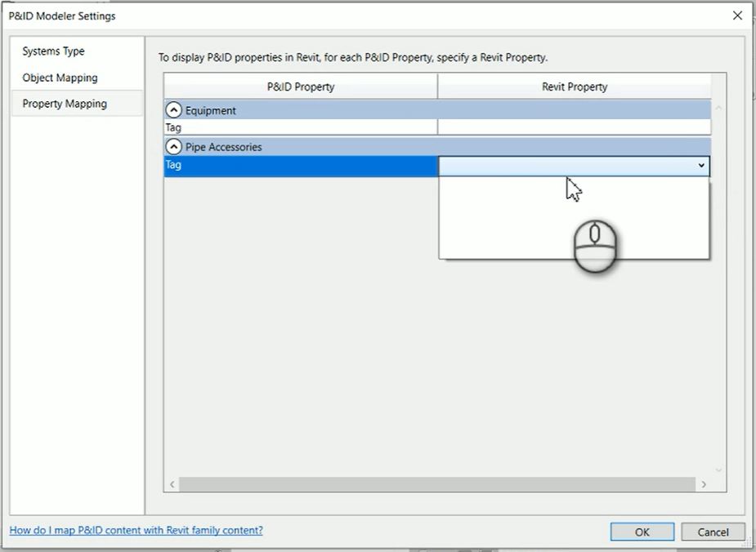This screenshot has width=756, height=552.
Task: Click the horizontal scrollbar right arrow
Action: click(705, 483)
